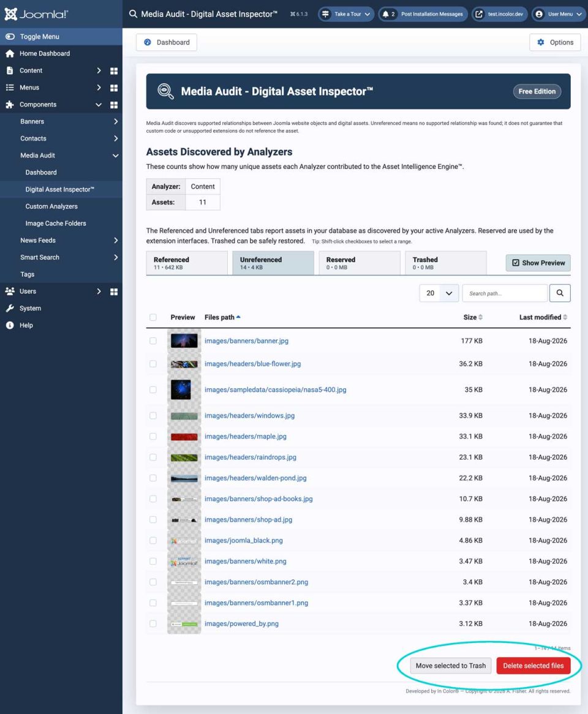This screenshot has height=714, width=588.
Task: Click the User Menu avatar icon
Action: pyautogui.click(x=539, y=14)
